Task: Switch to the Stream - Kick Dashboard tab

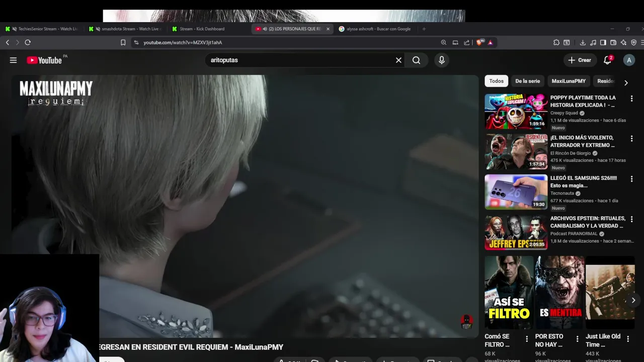Action: click(209, 29)
